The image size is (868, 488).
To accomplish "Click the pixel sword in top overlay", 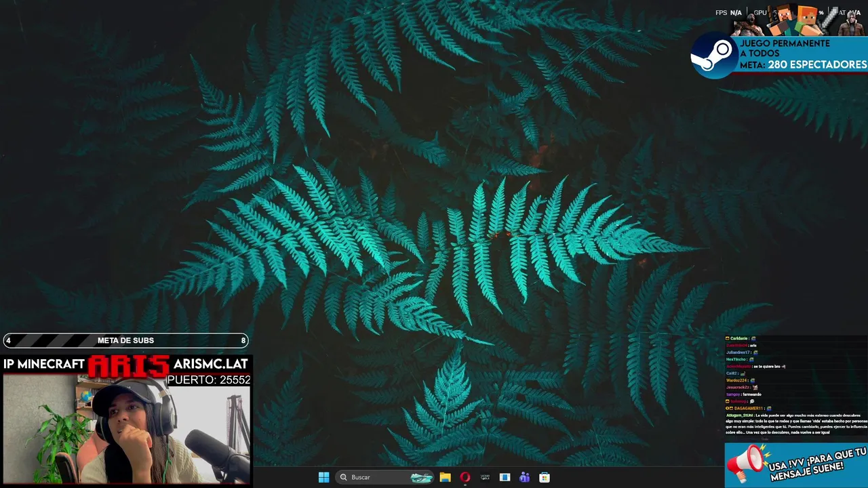I will pyautogui.click(x=829, y=20).
